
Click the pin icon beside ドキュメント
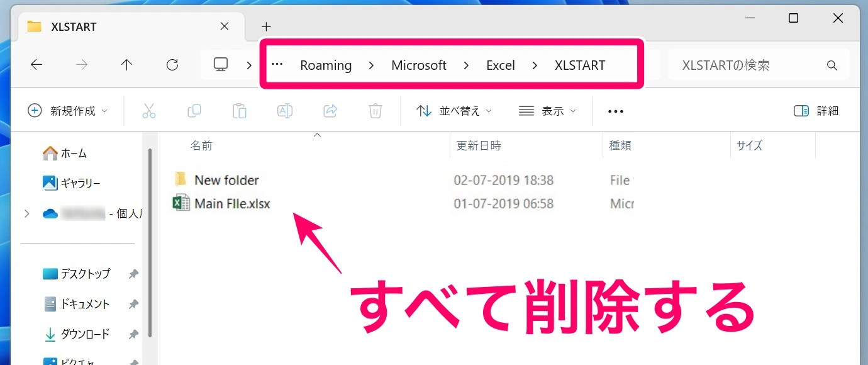pos(133,304)
